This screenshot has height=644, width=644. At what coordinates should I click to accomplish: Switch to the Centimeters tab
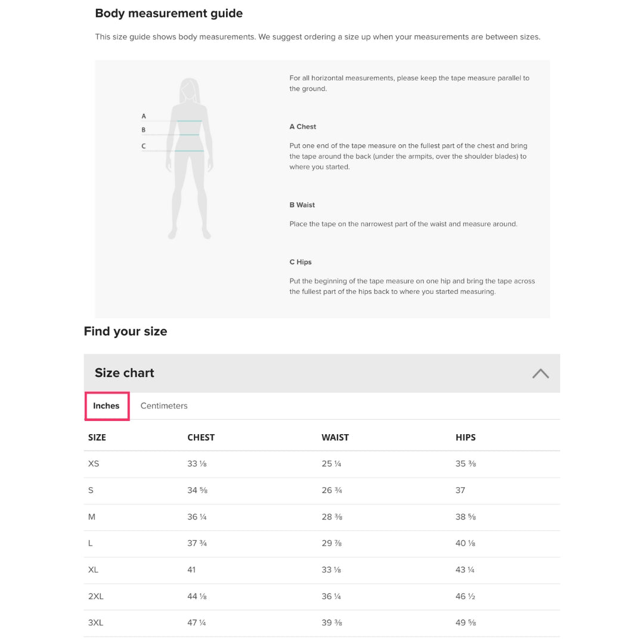coord(164,406)
